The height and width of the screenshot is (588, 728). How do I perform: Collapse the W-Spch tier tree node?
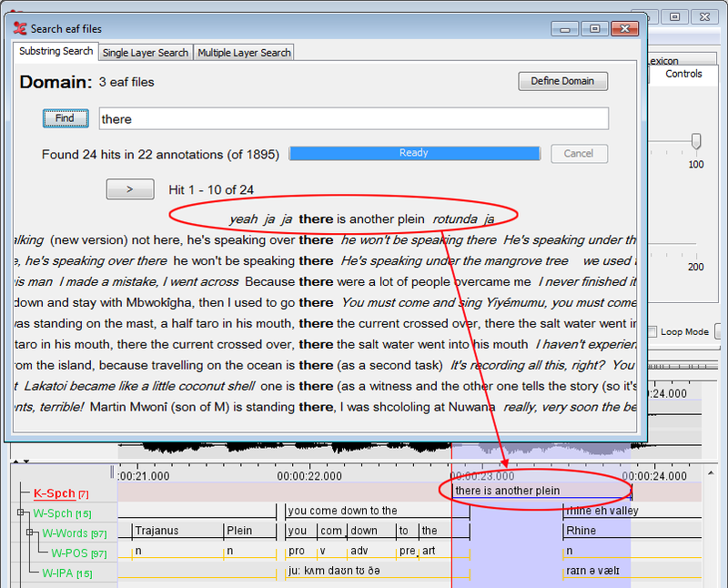click(x=21, y=513)
